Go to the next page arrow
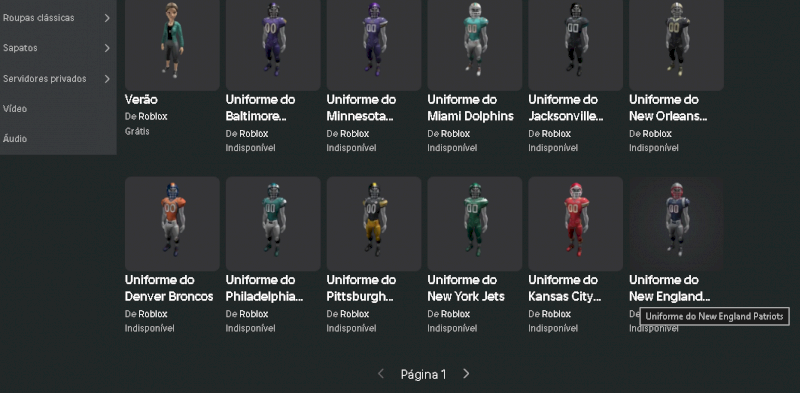800x393 pixels. tap(466, 374)
